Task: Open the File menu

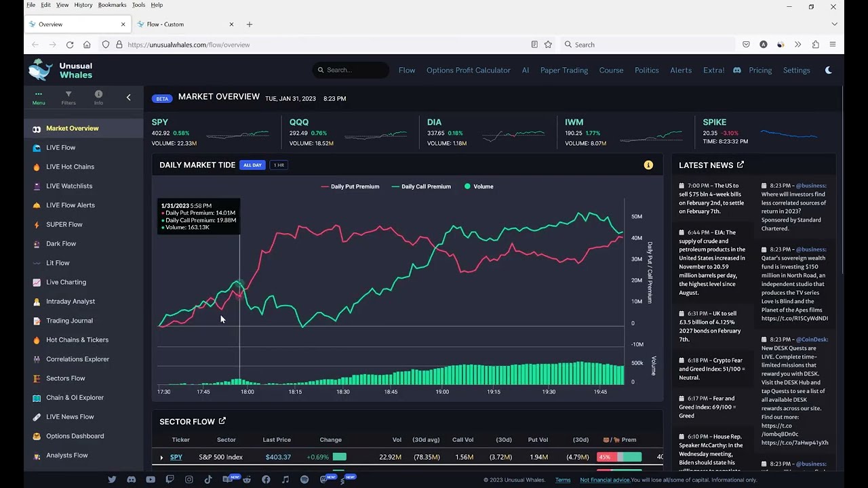Action: pyautogui.click(x=31, y=5)
